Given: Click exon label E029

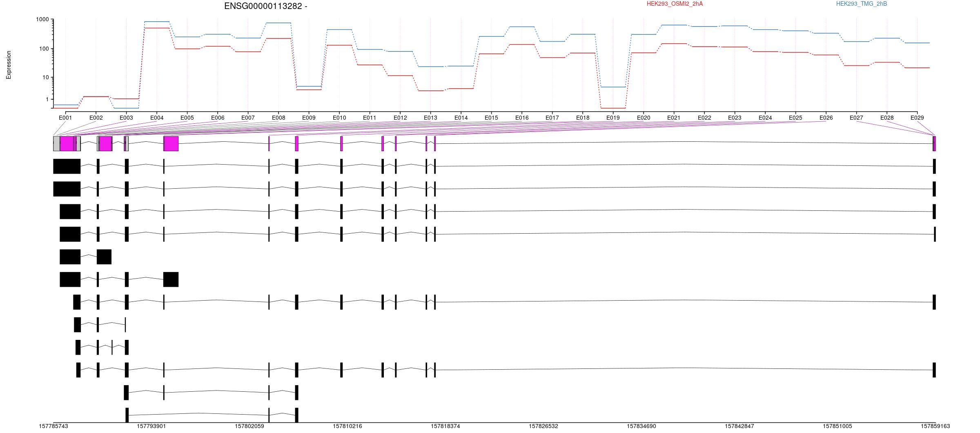Looking at the screenshot, I should [x=917, y=118].
